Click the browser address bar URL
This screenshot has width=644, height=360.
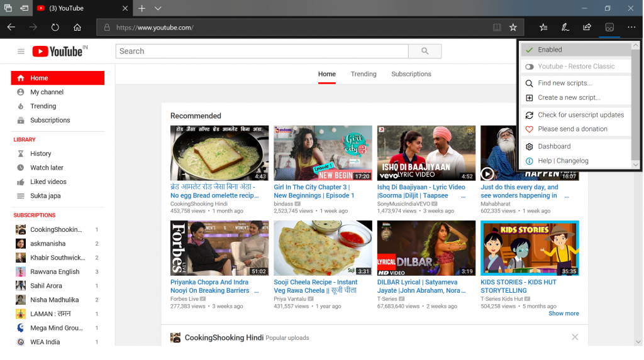(x=155, y=28)
